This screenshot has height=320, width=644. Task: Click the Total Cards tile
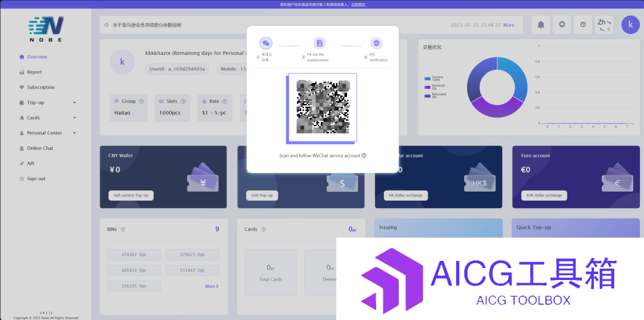coord(271,272)
